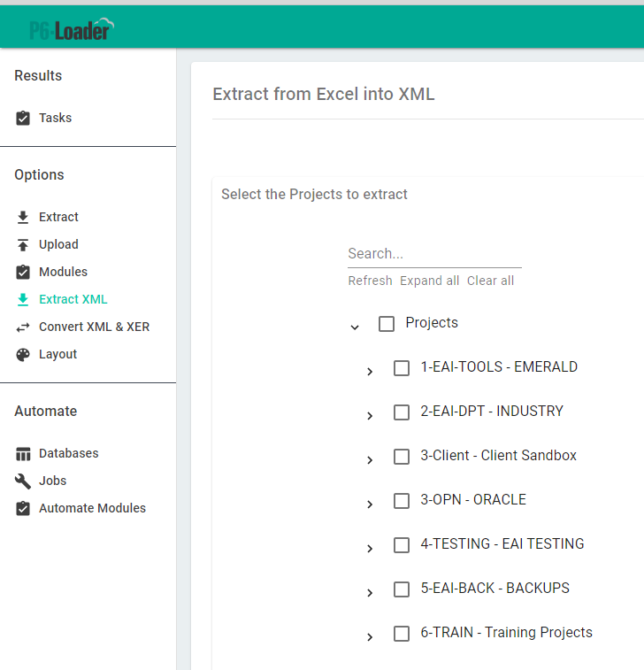The width and height of the screenshot is (644, 670).
Task: Open the Extract XML menu item
Action: point(73,299)
